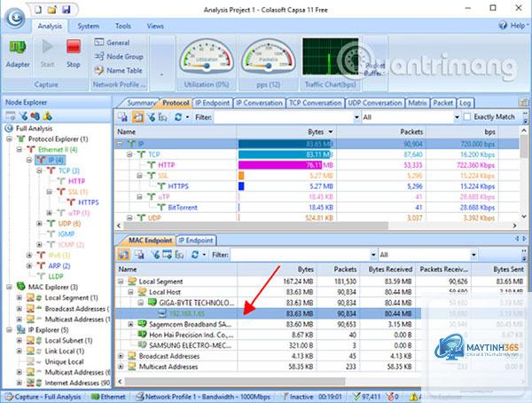Switch to lower IP Endpoint tab

click(x=196, y=241)
